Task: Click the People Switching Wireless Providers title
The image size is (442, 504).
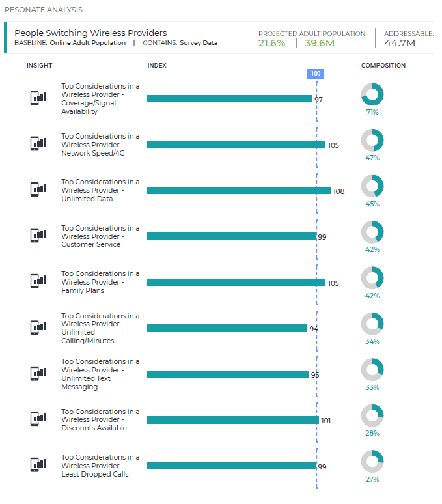Action: pyautogui.click(x=90, y=33)
